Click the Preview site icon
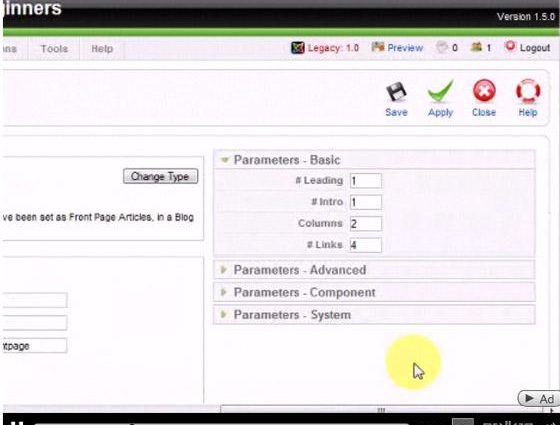560x425 pixels. point(378,47)
